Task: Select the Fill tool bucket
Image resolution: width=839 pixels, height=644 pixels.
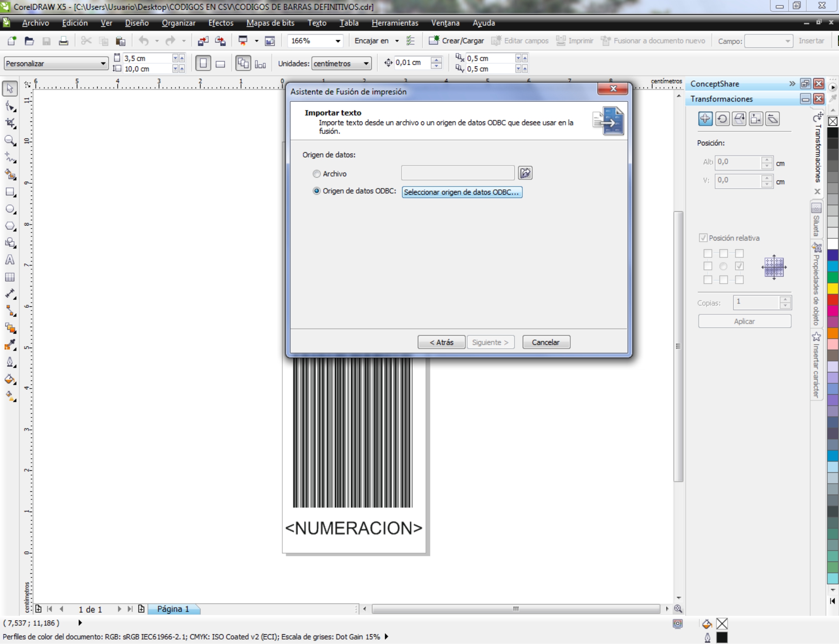Action: pyautogui.click(x=10, y=379)
